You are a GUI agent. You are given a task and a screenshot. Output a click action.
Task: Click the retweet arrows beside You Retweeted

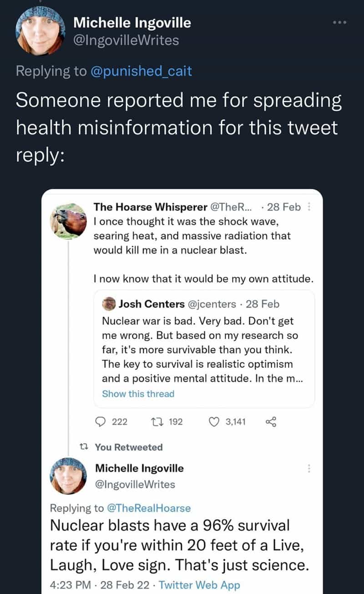click(86, 447)
